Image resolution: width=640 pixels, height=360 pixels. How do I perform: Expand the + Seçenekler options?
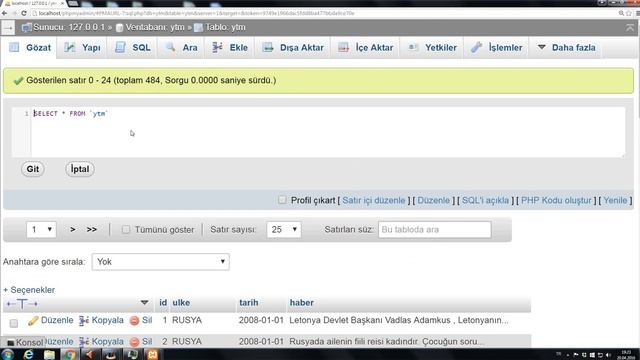tap(29, 290)
